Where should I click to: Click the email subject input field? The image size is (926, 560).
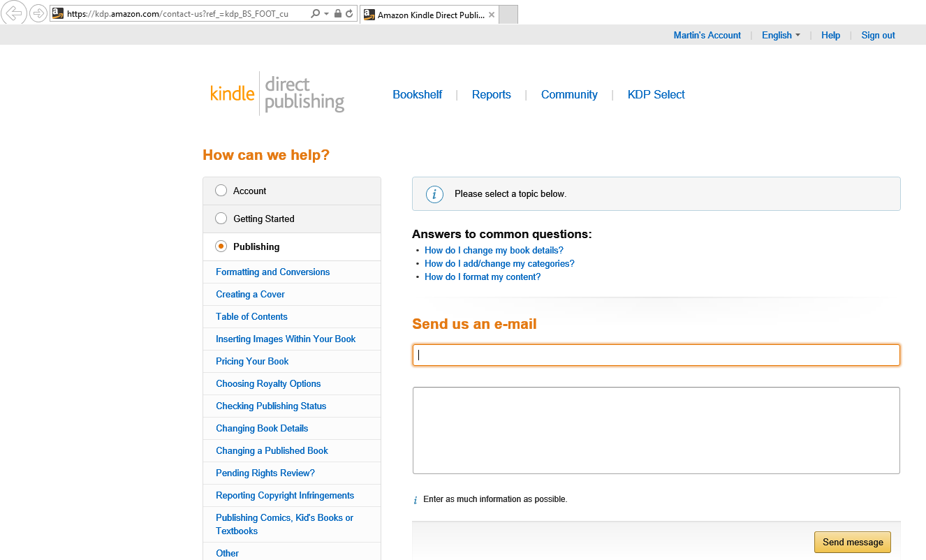point(656,355)
